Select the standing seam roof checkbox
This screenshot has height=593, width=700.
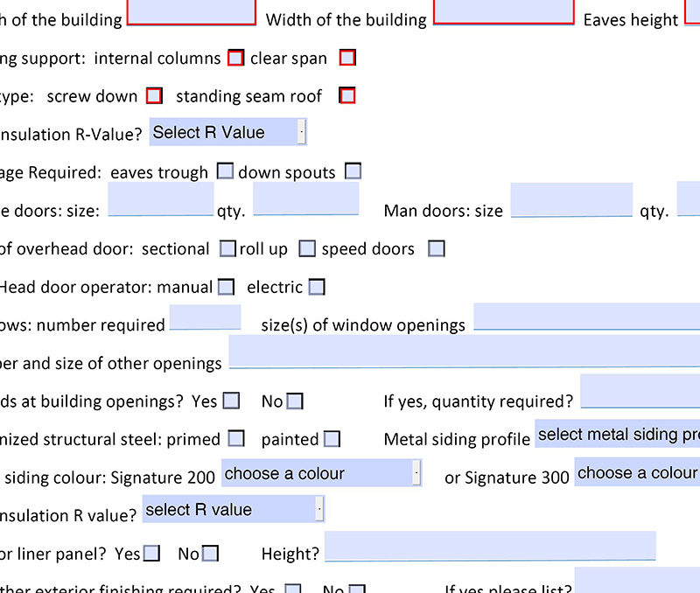pos(347,95)
